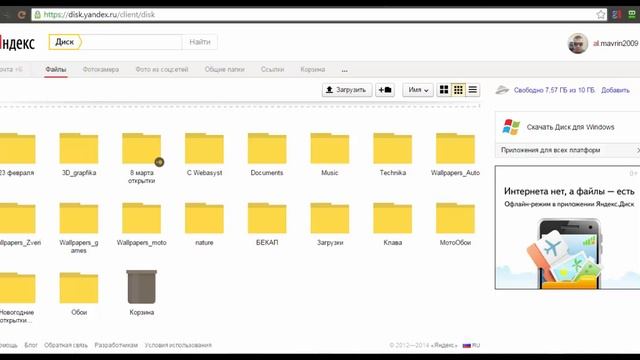Open the Technika folder
640x360 pixels.
tap(393, 149)
